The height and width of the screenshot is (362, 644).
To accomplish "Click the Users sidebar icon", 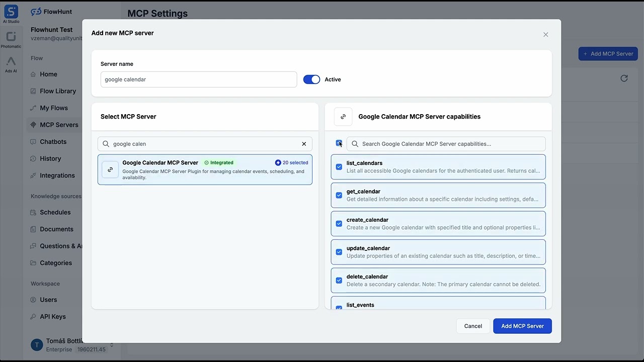I will click(33, 300).
